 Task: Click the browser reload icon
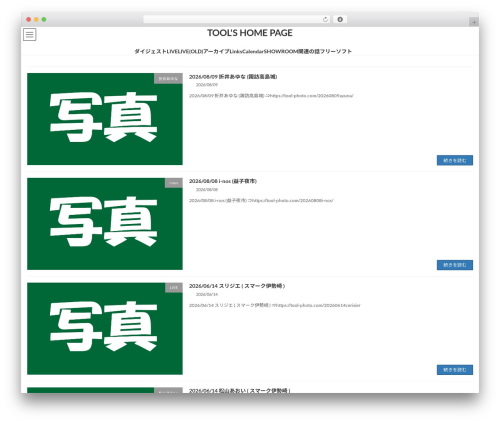[325, 20]
